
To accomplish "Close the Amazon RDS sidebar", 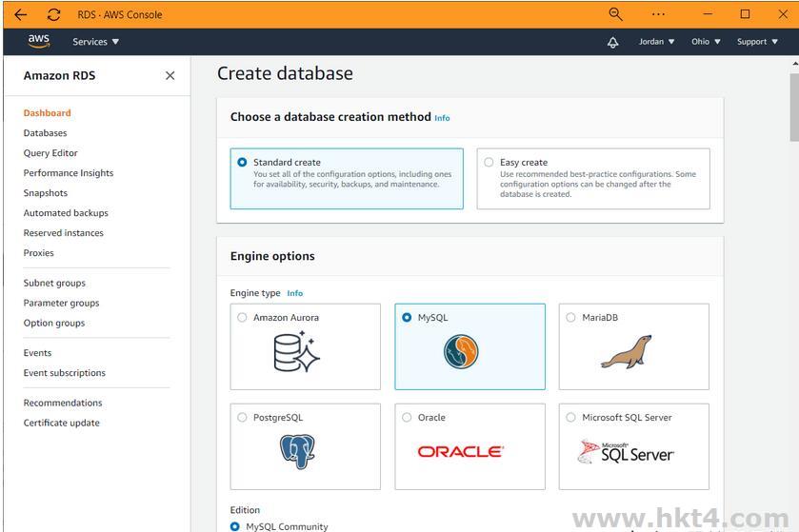I will coord(170,75).
